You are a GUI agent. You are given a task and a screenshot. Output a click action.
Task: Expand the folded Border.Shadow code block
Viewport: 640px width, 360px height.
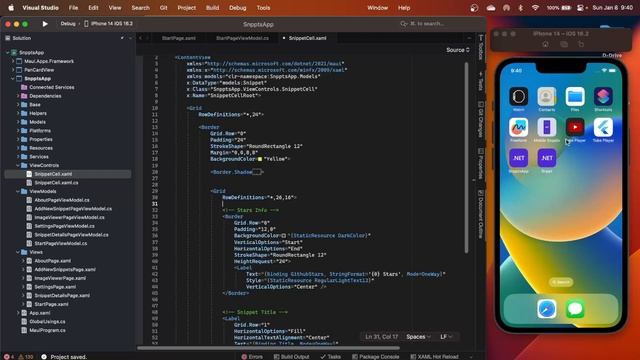pyautogui.click(x=256, y=172)
